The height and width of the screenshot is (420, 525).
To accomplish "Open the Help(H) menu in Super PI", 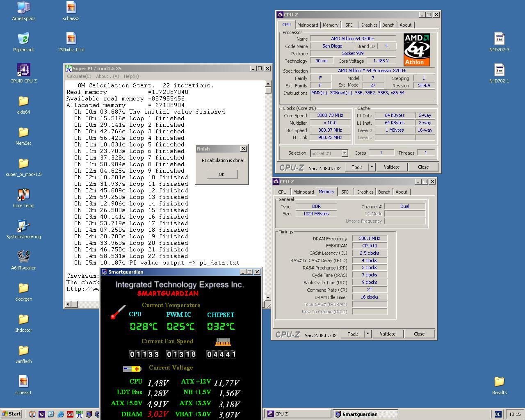I will (131, 76).
